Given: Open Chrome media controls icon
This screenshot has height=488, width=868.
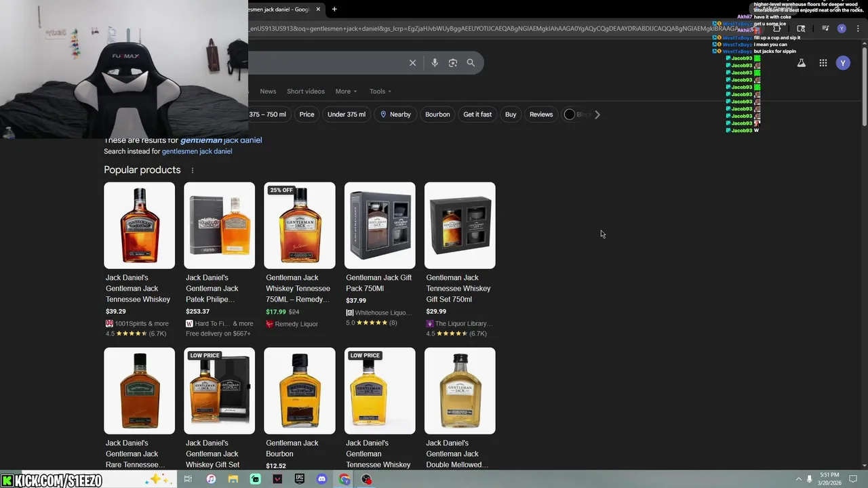Looking at the screenshot, I should pos(825,28).
